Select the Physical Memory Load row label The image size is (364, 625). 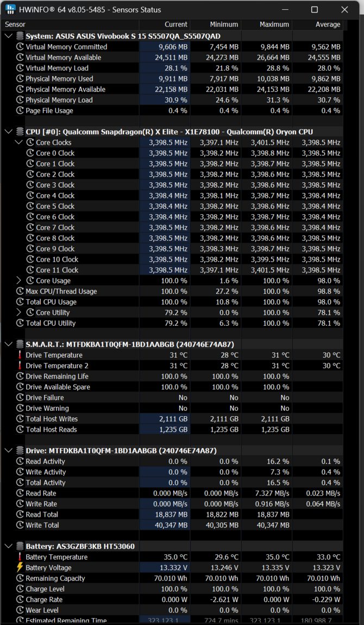tap(59, 100)
